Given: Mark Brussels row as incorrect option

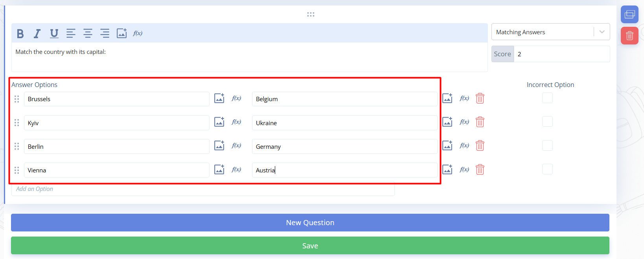Looking at the screenshot, I should coord(547,98).
